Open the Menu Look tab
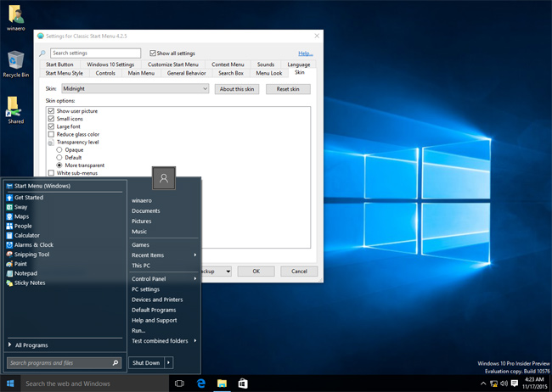 [x=268, y=73]
